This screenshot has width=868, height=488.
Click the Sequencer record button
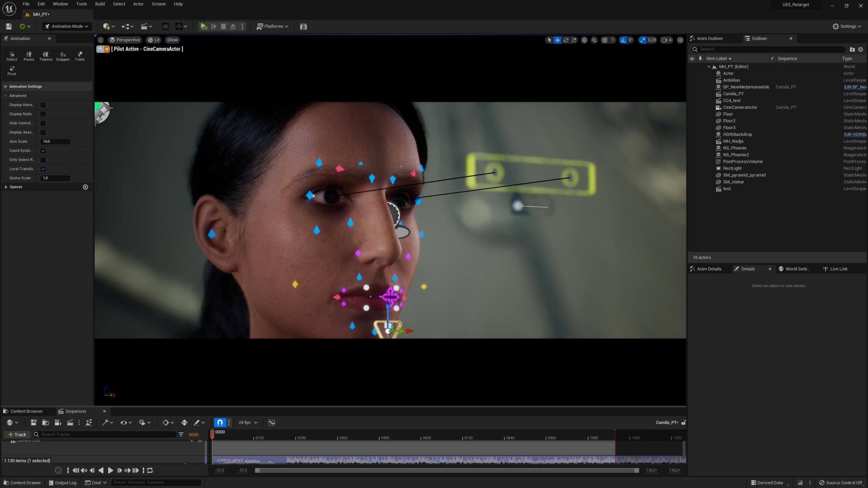click(x=58, y=470)
